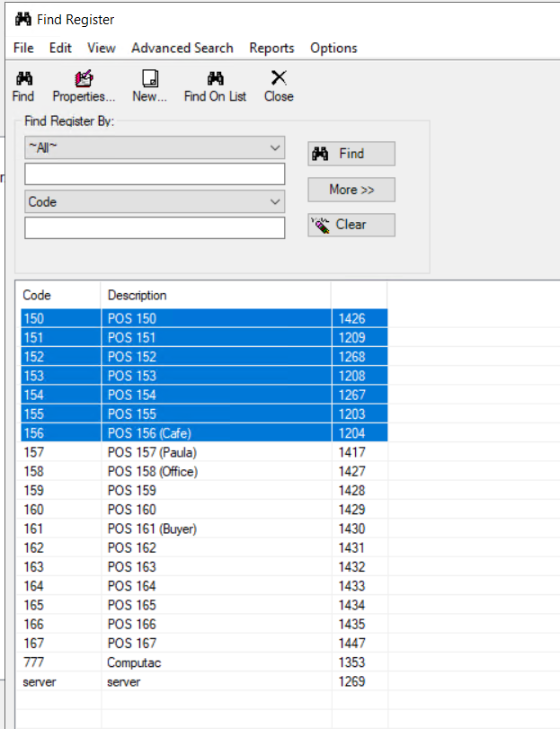Image resolution: width=560 pixels, height=729 pixels.
Task: Click the value 1426 cell
Action: coord(351,318)
